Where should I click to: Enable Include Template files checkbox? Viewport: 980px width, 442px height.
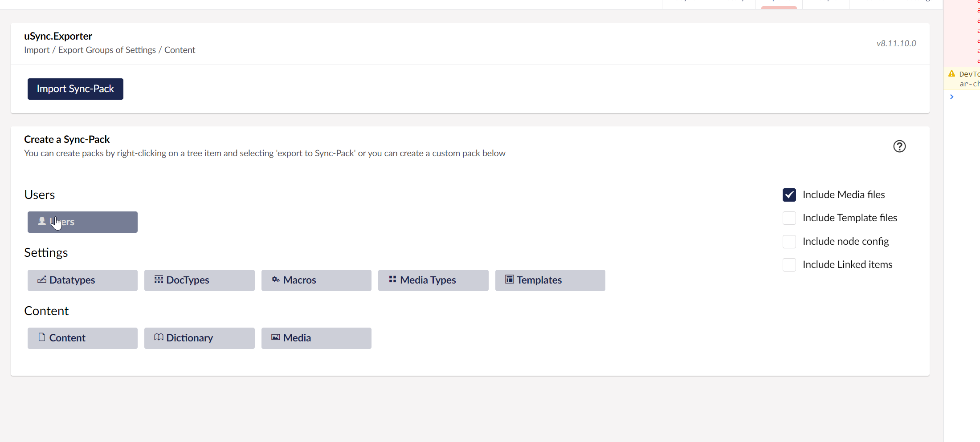click(789, 218)
